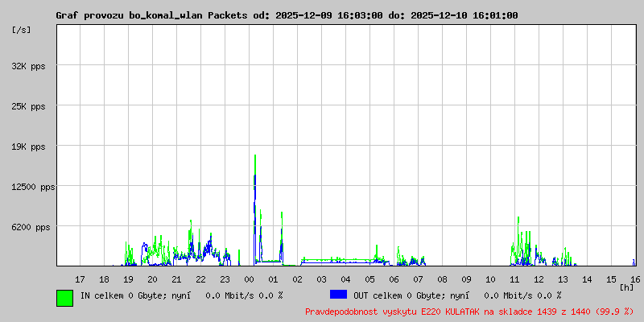This screenshot has width=644, height=322.
Task: Click the '19K pps' axis label
Action: (x=28, y=147)
